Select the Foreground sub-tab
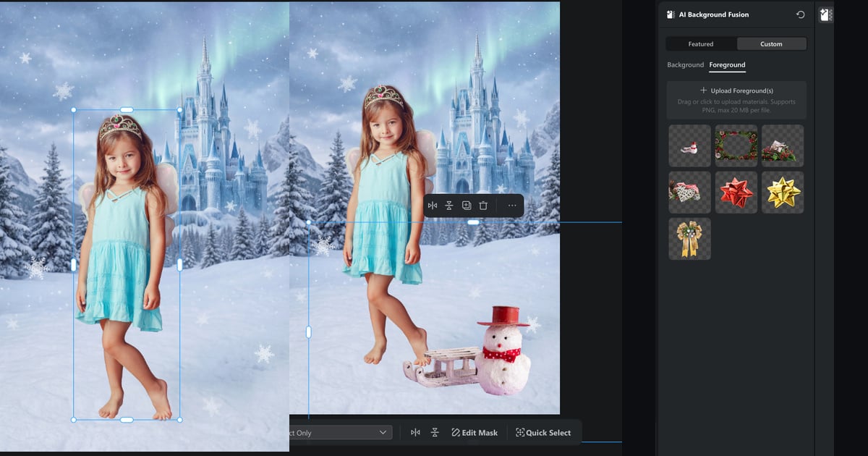The image size is (868, 456). click(x=727, y=65)
